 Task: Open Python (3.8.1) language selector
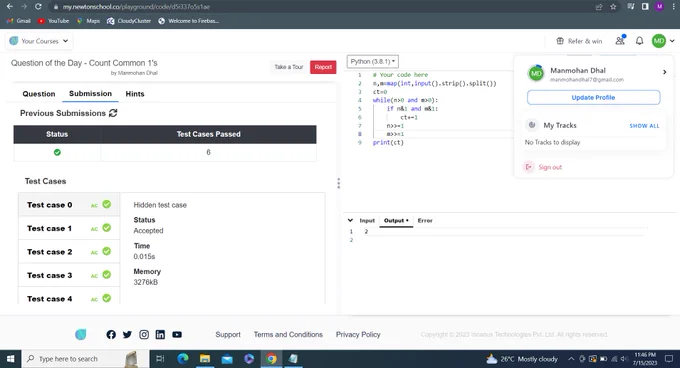coord(373,62)
